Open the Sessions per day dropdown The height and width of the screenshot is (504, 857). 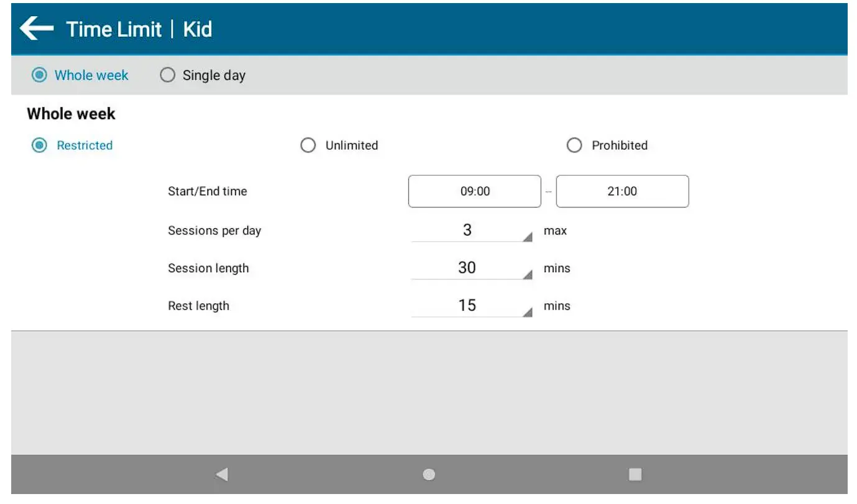472,231
